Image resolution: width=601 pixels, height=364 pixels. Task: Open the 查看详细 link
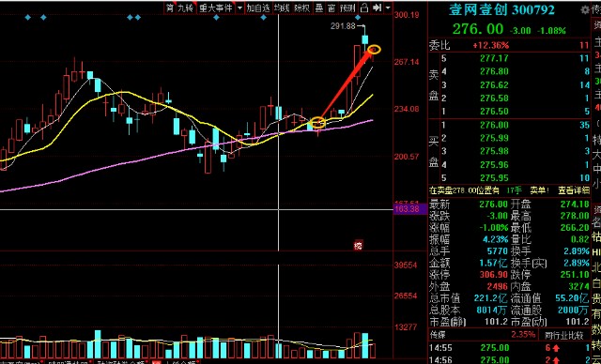[574, 190]
